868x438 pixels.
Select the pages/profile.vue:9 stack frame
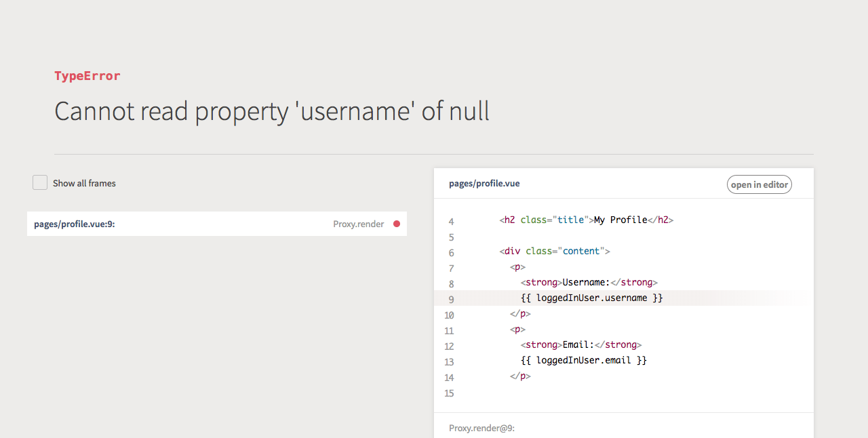217,224
